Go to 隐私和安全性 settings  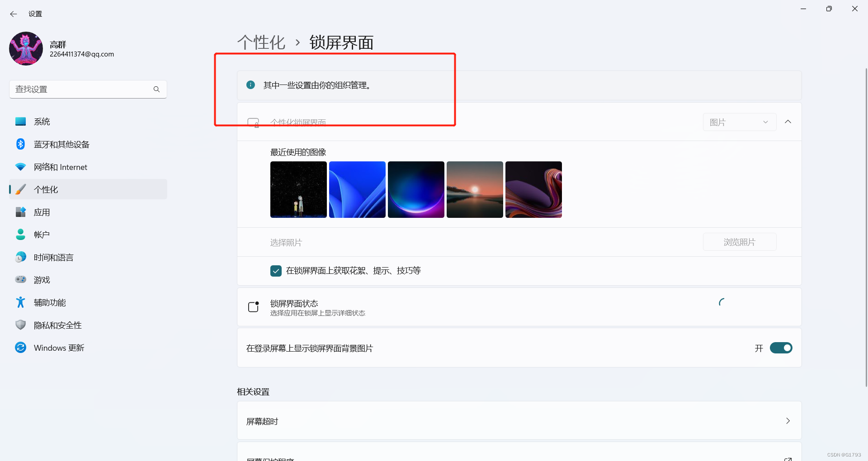[88, 325]
